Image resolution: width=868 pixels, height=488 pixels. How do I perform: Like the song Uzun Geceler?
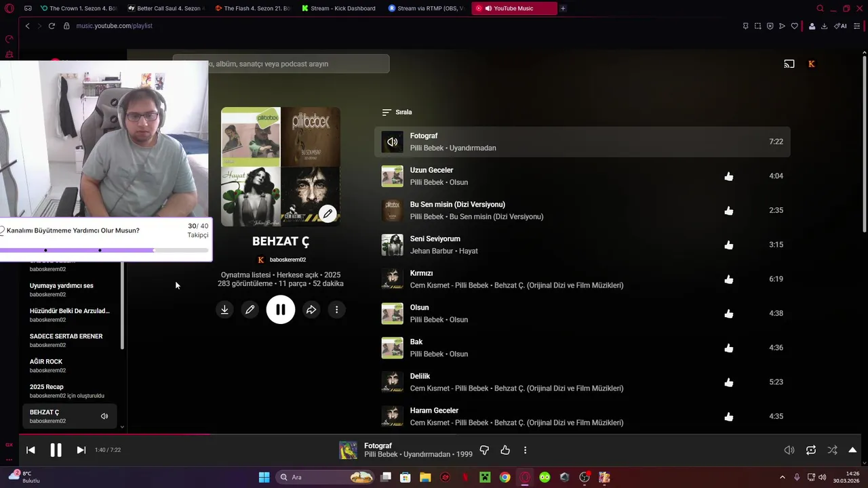coord(729,176)
